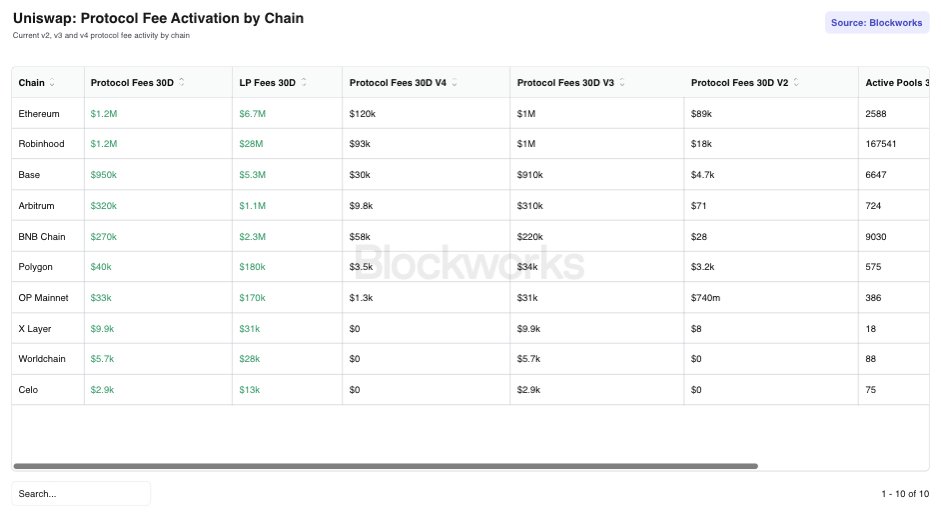The height and width of the screenshot is (517, 941).
Task: Open the Source: Blockworks link
Action: pyautogui.click(x=876, y=23)
